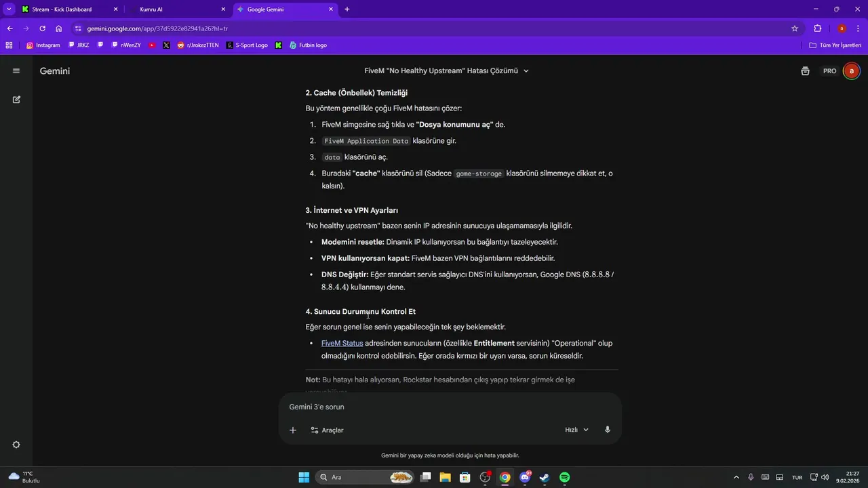Open the Chrome apps grid shortcut
Screen dimensions: 868x488
coord(9,45)
